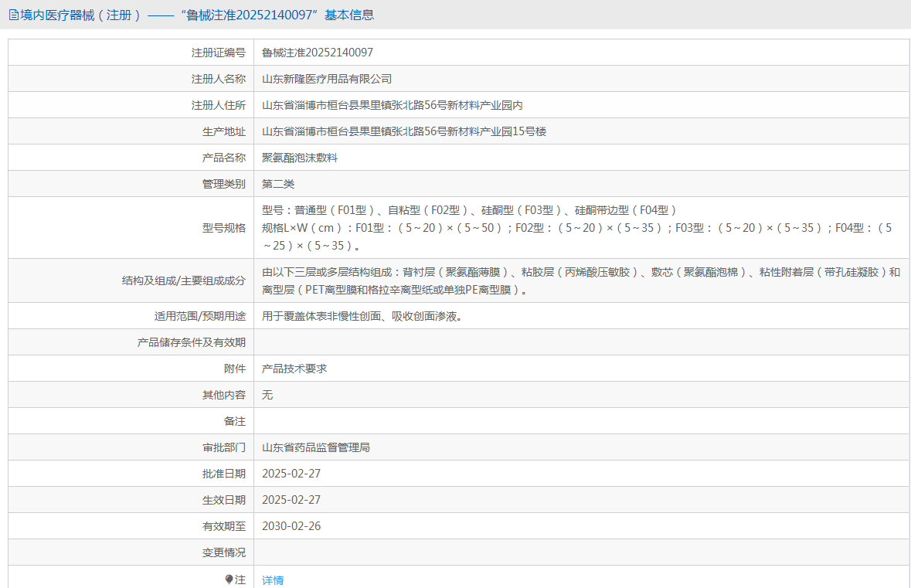Click the 适用范围/预期用途 label
This screenshot has height=588, width=911.
[200, 316]
